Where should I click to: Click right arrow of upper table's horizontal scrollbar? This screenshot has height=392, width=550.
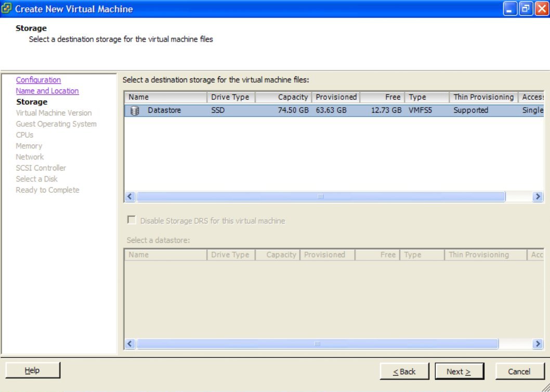pyautogui.click(x=538, y=197)
